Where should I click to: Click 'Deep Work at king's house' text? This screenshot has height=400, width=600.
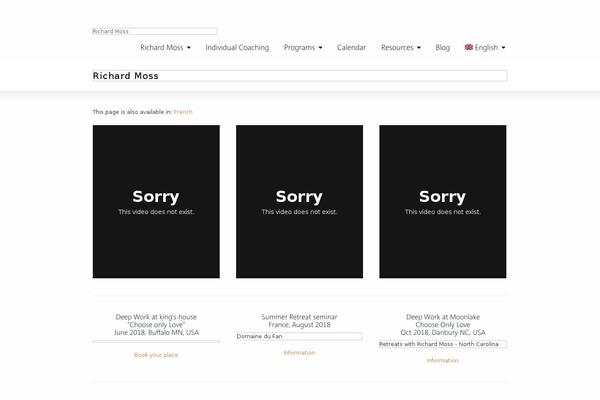(156, 317)
